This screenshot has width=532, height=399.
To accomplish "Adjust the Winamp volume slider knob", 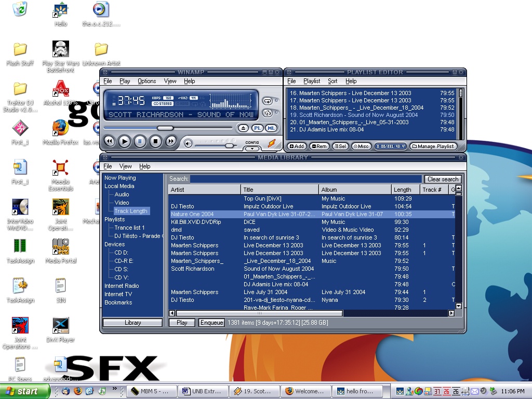I will click(x=230, y=145).
